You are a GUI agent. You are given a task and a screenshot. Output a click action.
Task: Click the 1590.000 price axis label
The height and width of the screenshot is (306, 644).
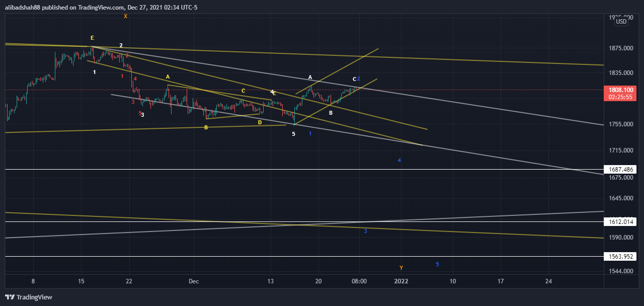(x=620, y=238)
